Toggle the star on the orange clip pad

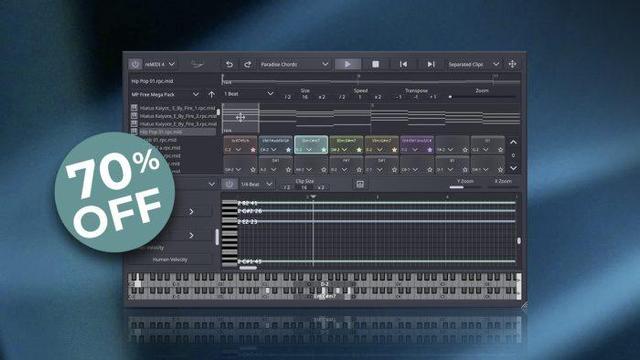[x=253, y=150]
